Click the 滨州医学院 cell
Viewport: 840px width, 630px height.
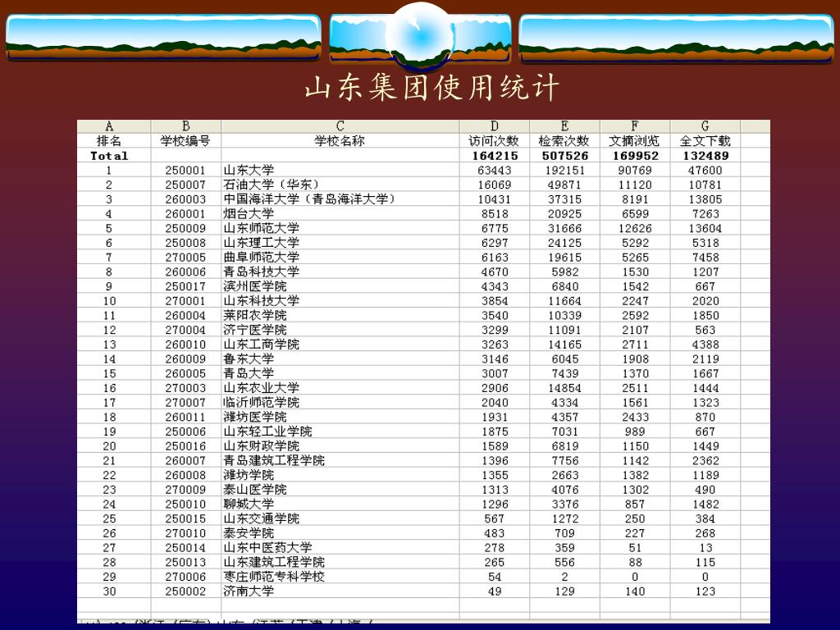point(340,286)
